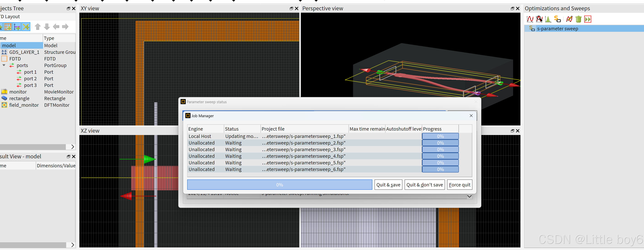Expand the sweep status log dropdown arrow
Viewport: 644px width, 250px height.
click(x=469, y=196)
